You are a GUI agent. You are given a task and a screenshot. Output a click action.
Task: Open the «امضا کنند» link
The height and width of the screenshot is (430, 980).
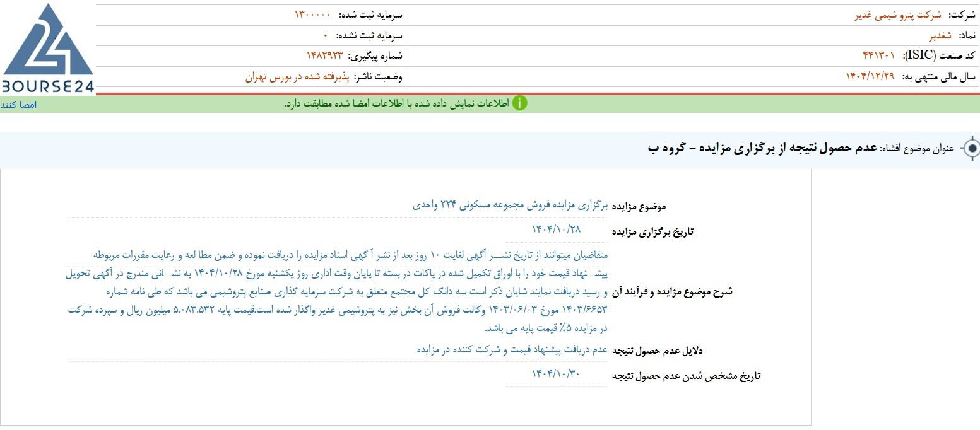point(19,104)
